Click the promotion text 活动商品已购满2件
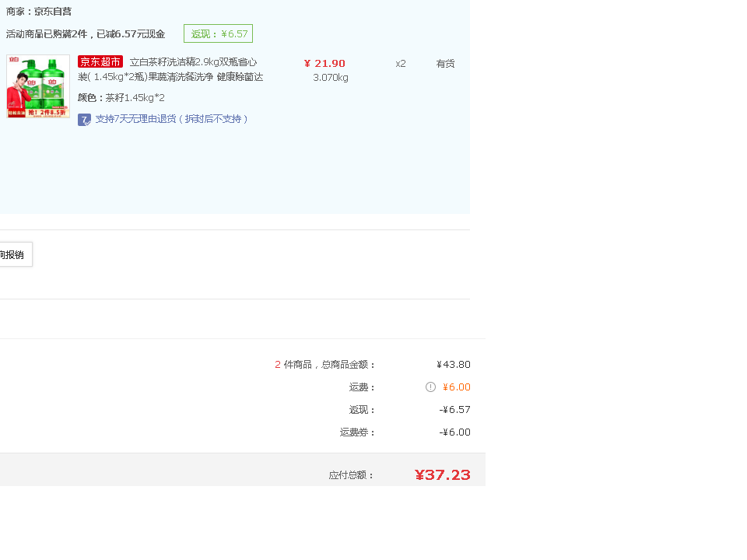 pyautogui.click(x=47, y=33)
